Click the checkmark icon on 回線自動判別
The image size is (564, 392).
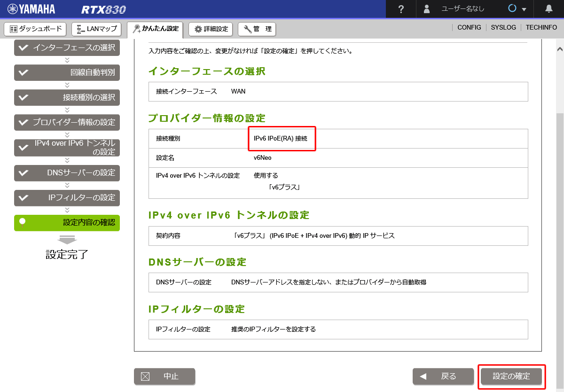pyautogui.click(x=23, y=72)
